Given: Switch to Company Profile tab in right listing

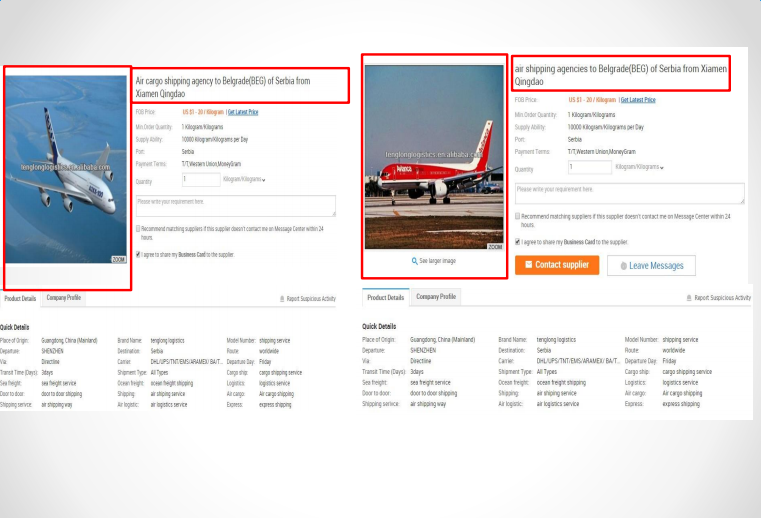Looking at the screenshot, I should coord(436,297).
